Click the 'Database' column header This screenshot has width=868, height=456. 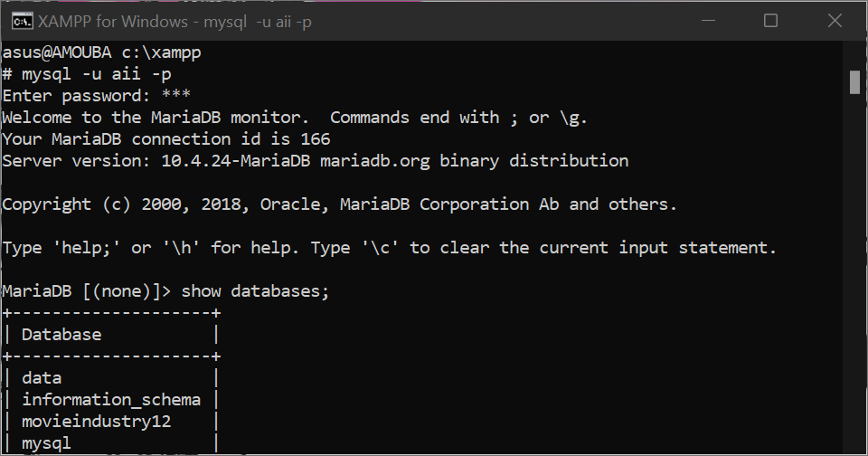coord(61,335)
